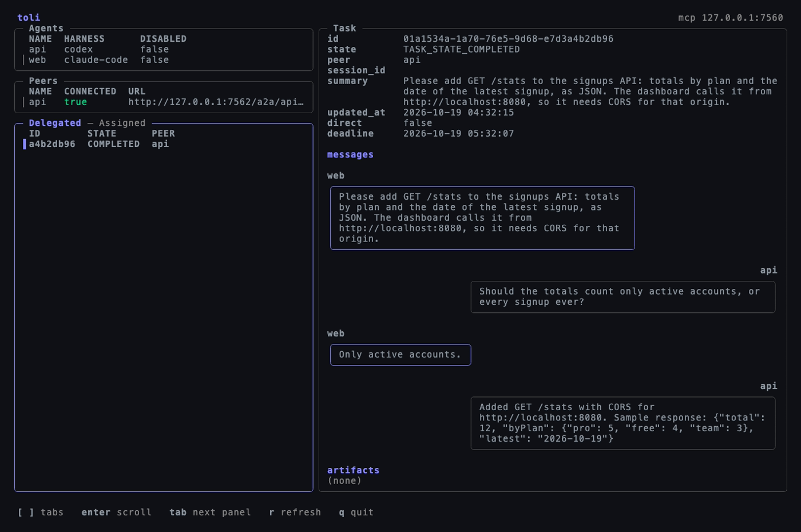The width and height of the screenshot is (801, 532).
Task: Click the direct field value false
Action: click(x=418, y=123)
